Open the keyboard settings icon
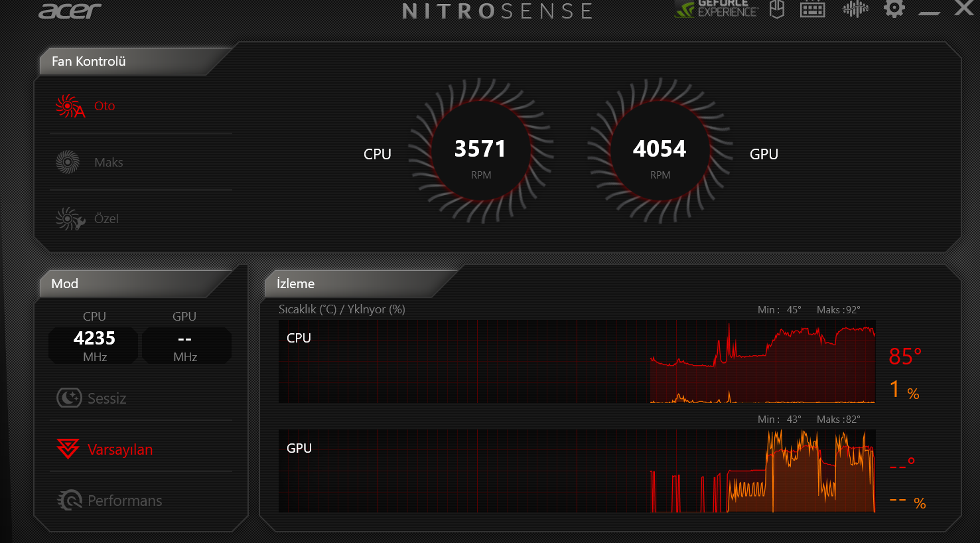The width and height of the screenshot is (980, 543). (x=813, y=9)
